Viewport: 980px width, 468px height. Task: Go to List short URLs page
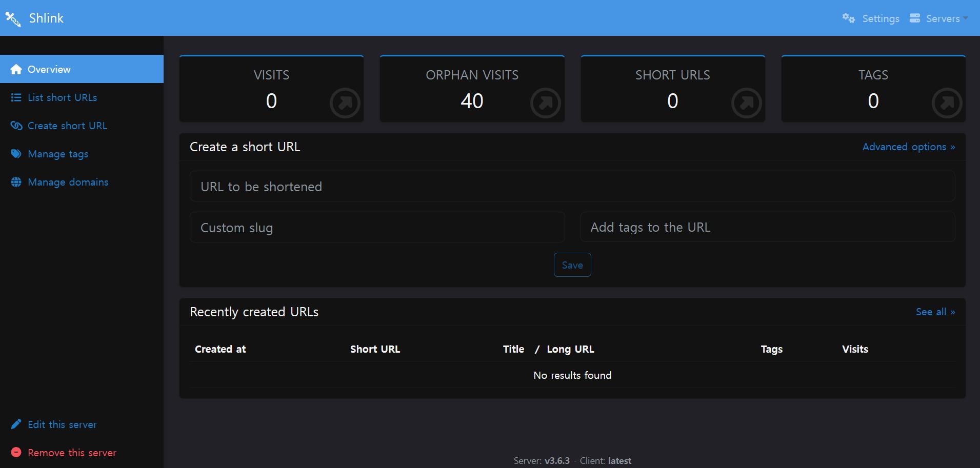pyautogui.click(x=62, y=97)
